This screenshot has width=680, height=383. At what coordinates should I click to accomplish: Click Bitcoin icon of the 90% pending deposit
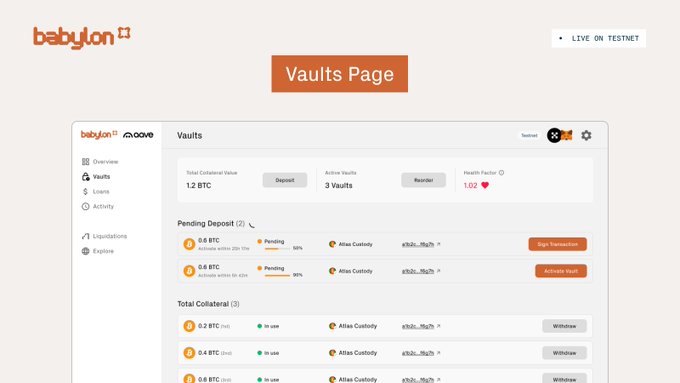[189, 271]
